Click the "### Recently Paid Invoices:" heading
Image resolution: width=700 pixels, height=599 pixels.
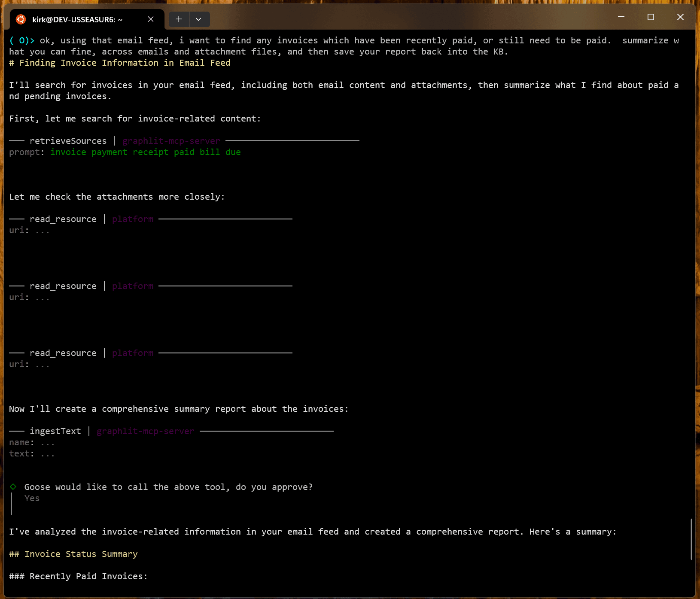click(x=78, y=576)
